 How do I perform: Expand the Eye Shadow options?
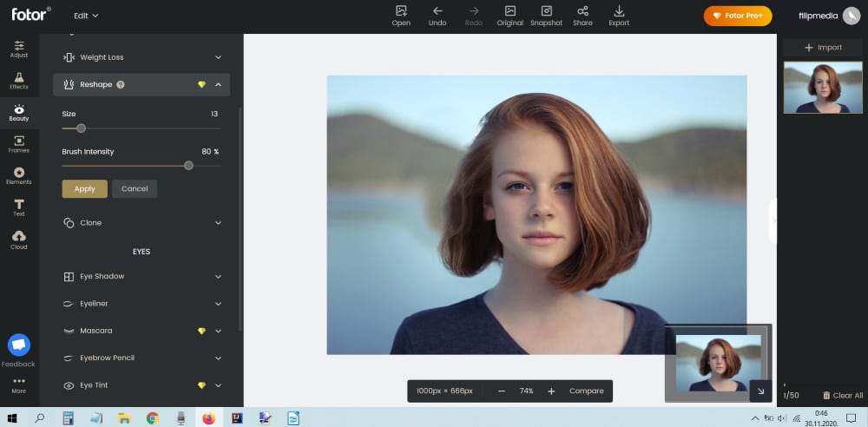(x=218, y=277)
